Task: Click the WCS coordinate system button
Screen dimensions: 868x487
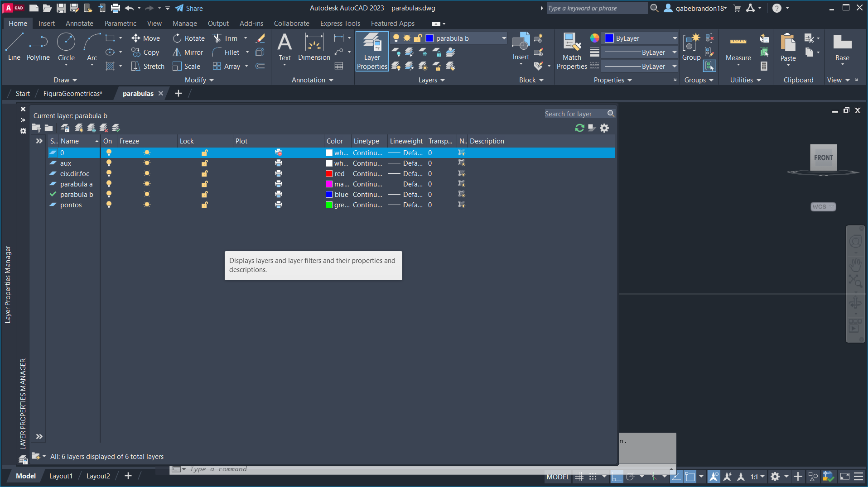Action: (x=823, y=207)
